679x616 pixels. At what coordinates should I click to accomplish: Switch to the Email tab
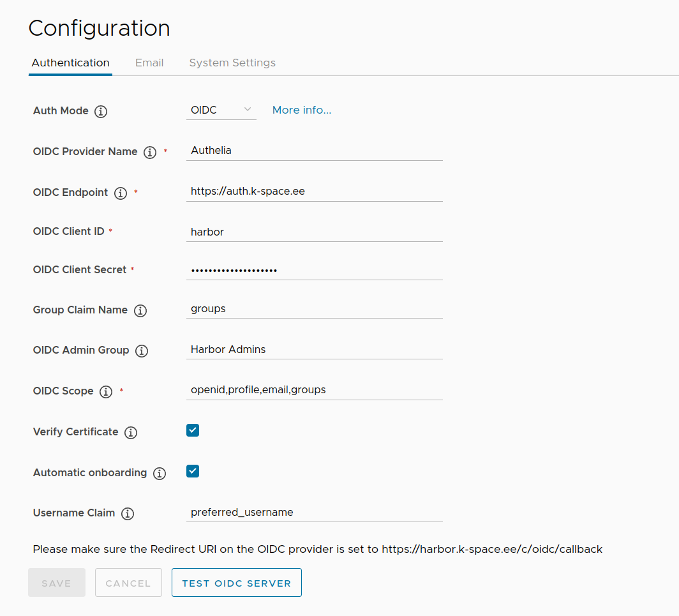point(149,63)
